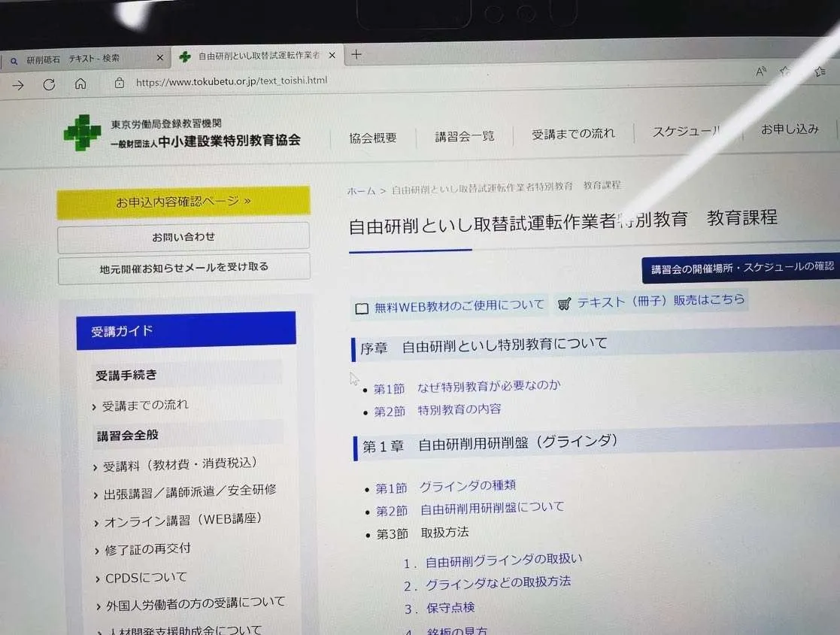Click the lock icon in address bar

(119, 83)
